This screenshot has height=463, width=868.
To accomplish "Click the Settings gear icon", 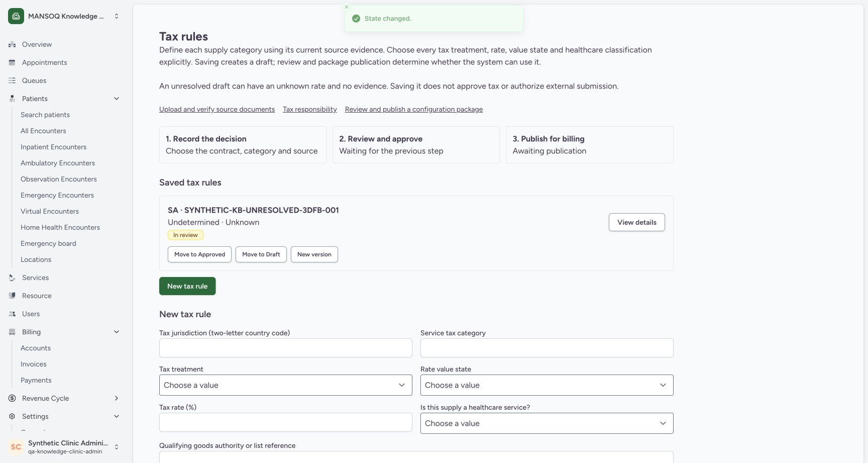I will (x=12, y=416).
